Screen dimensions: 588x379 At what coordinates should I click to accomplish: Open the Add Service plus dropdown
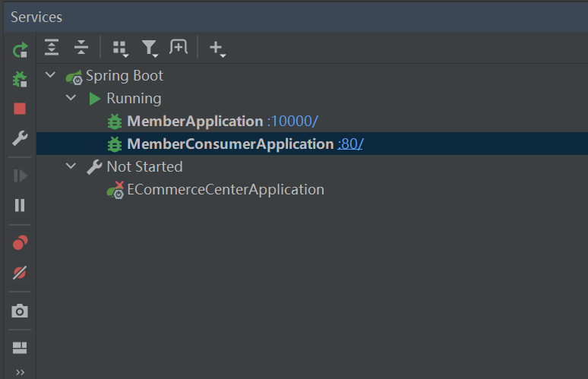pyautogui.click(x=217, y=49)
